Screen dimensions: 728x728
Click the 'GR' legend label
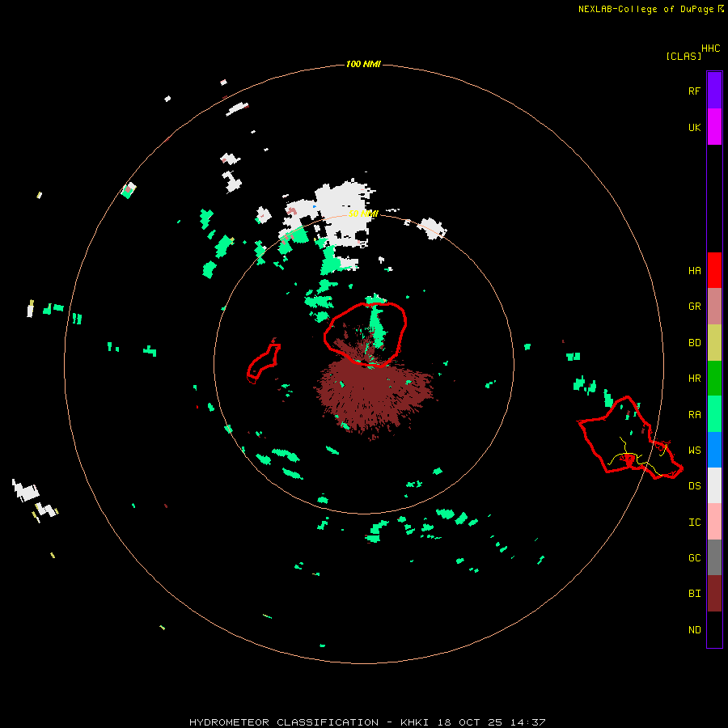694,306
